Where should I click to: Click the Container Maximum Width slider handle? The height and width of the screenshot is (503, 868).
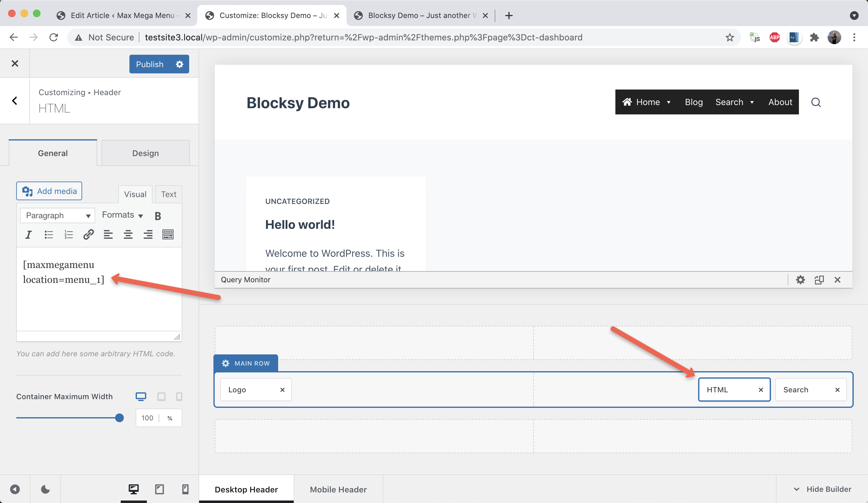click(x=119, y=418)
